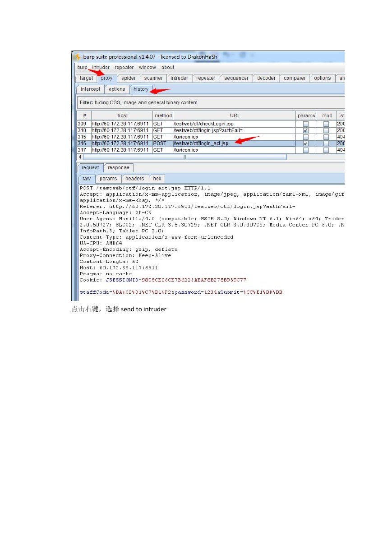Toggle mod checkbox in row 310
392x554 pixels.
tap(326, 130)
